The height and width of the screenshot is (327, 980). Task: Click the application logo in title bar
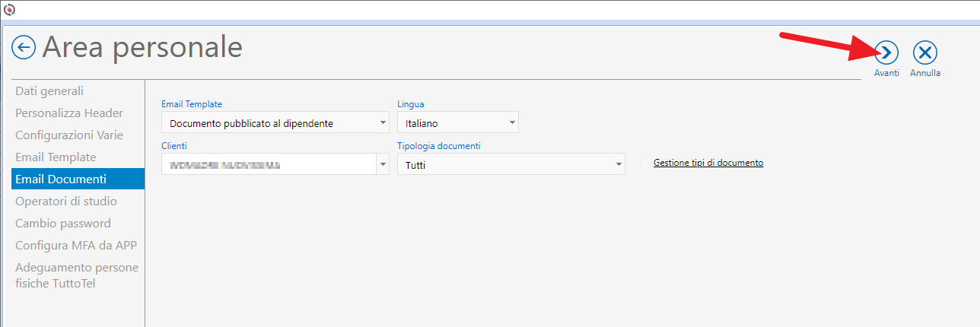tap(9, 9)
